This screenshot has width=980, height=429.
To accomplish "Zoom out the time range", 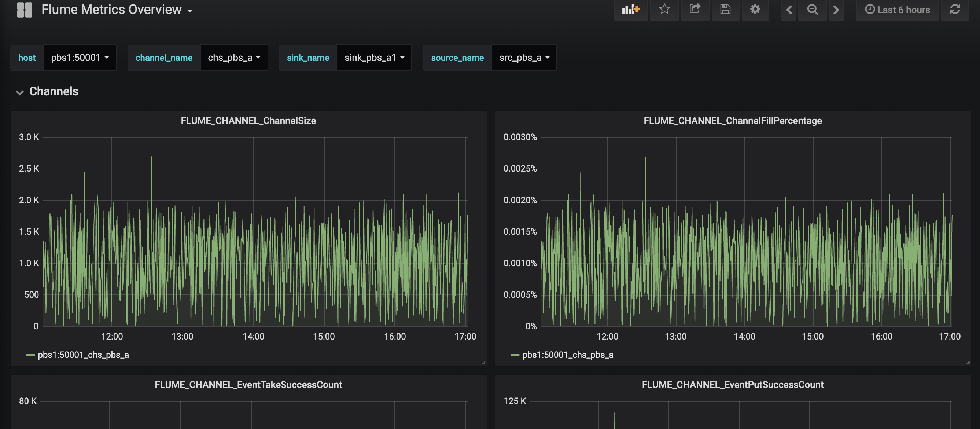I will (x=812, y=10).
